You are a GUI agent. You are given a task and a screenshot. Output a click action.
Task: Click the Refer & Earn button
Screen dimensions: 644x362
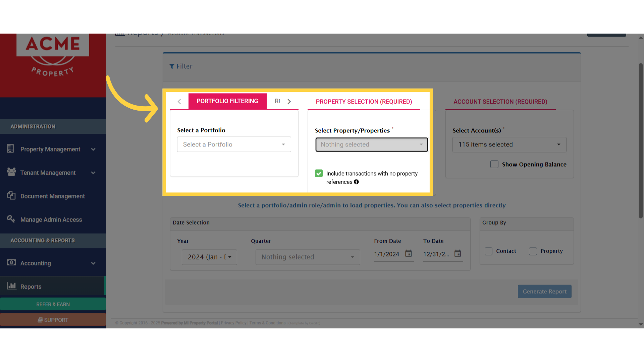(53, 304)
